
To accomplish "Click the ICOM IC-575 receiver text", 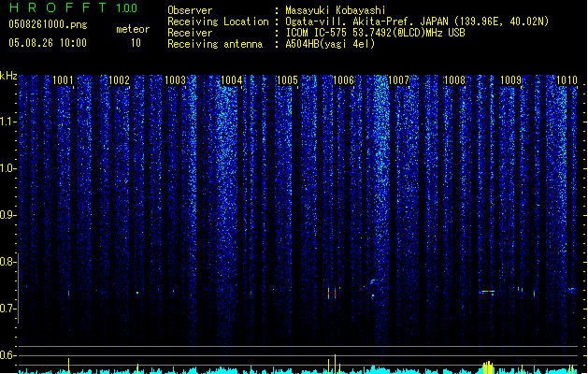I will (375, 33).
